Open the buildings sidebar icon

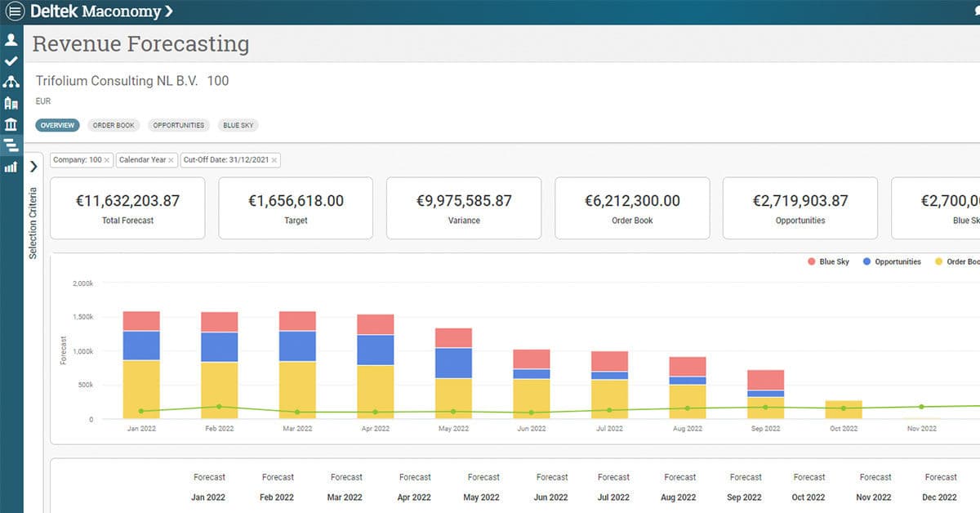[11, 103]
